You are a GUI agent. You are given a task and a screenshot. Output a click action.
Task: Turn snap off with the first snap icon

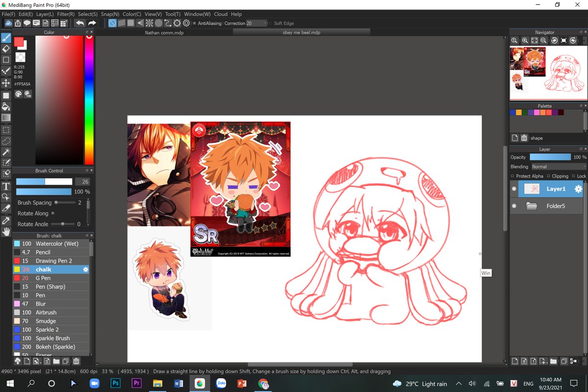coord(112,23)
